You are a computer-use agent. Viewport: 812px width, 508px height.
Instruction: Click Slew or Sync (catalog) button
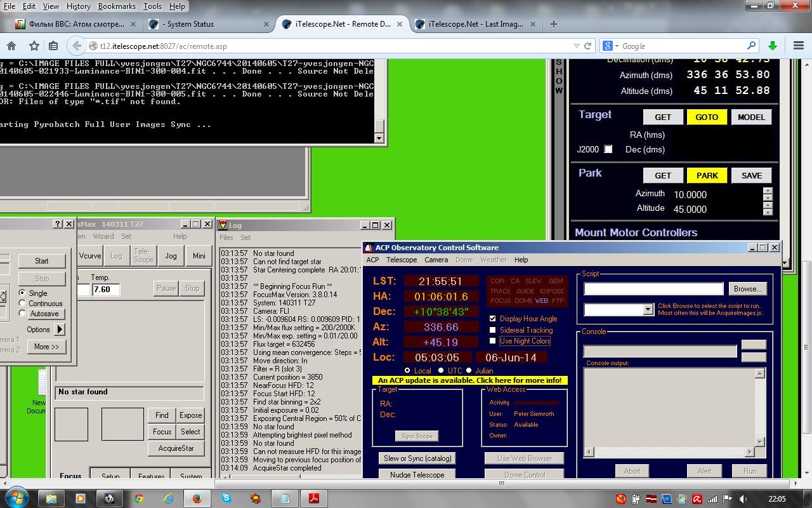[417, 458]
